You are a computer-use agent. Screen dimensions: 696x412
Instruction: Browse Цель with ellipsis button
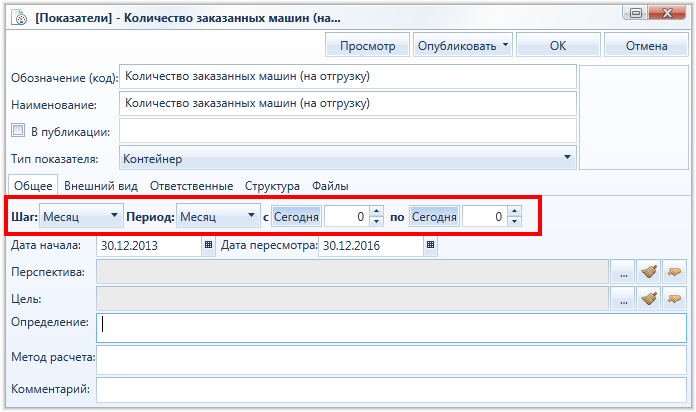(x=623, y=299)
